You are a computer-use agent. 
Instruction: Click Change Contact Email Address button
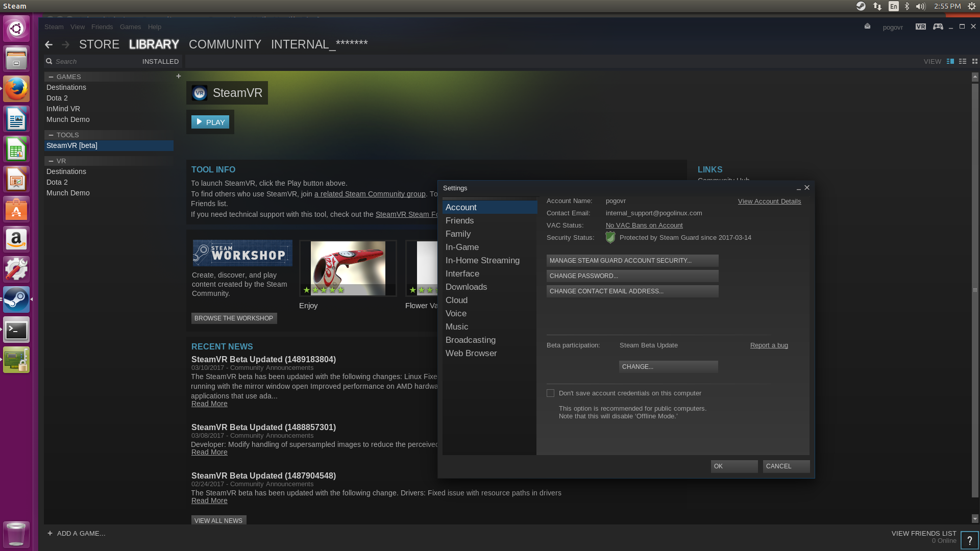(632, 291)
